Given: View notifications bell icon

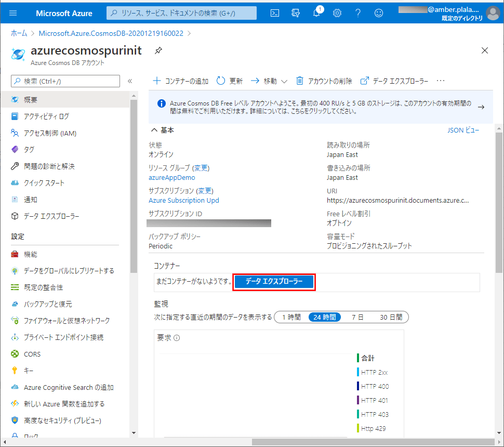Looking at the screenshot, I should pyautogui.click(x=316, y=13).
